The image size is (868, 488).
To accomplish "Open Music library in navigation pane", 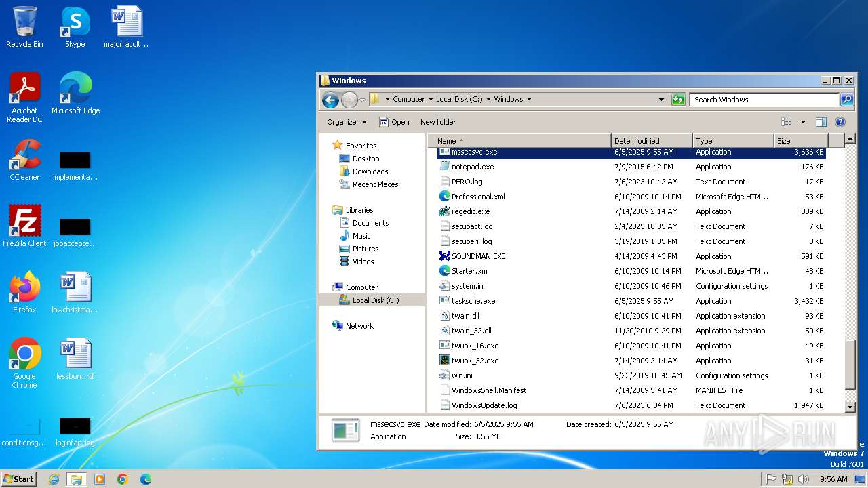I will pos(361,236).
